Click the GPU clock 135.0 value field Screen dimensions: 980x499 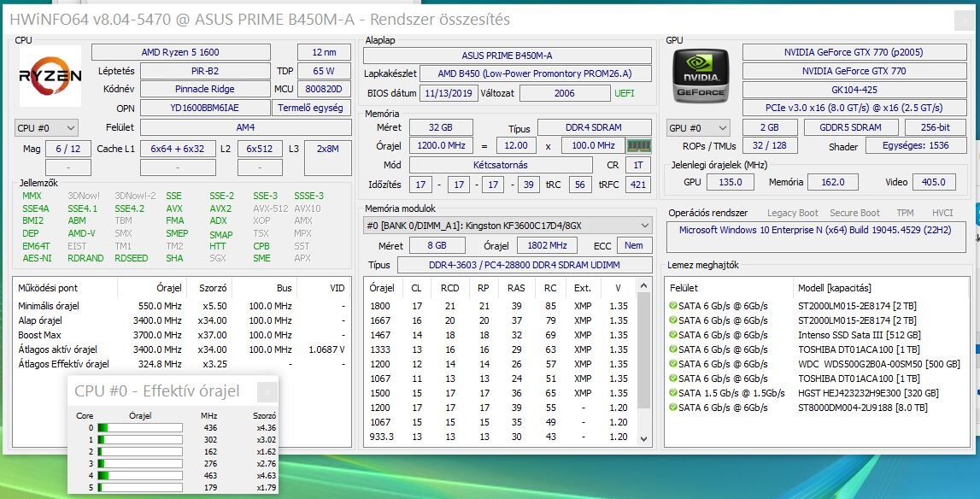coord(731,182)
